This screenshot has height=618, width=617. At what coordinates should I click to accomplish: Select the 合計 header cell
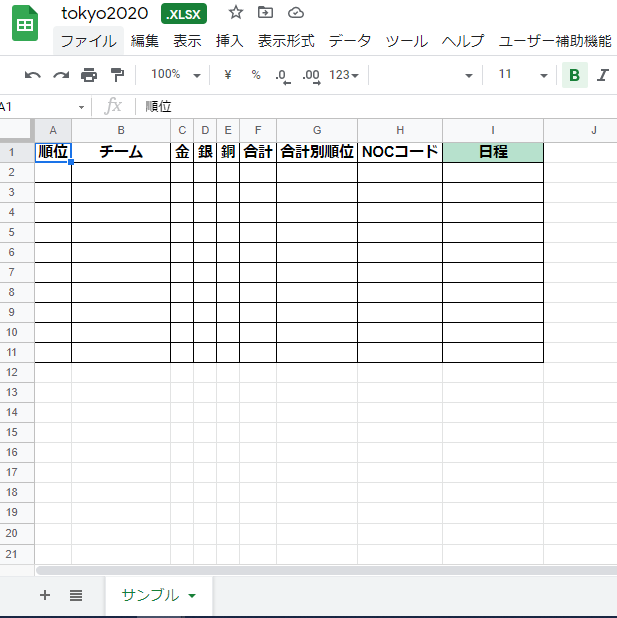pyautogui.click(x=258, y=152)
